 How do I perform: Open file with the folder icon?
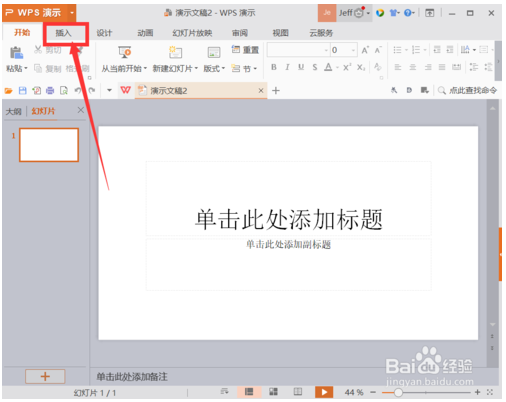(8, 90)
